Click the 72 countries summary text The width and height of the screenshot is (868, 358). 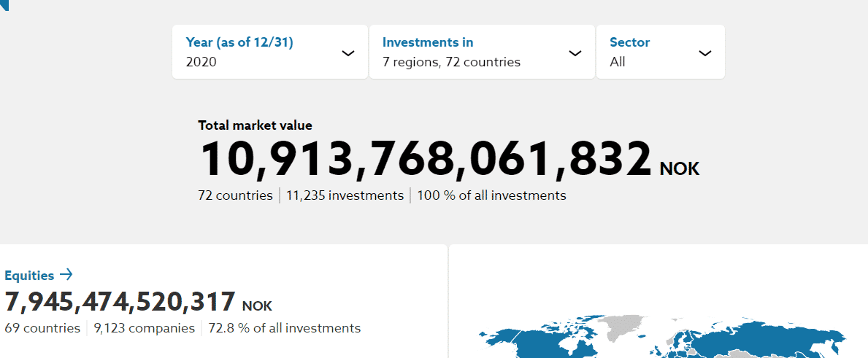click(x=235, y=195)
